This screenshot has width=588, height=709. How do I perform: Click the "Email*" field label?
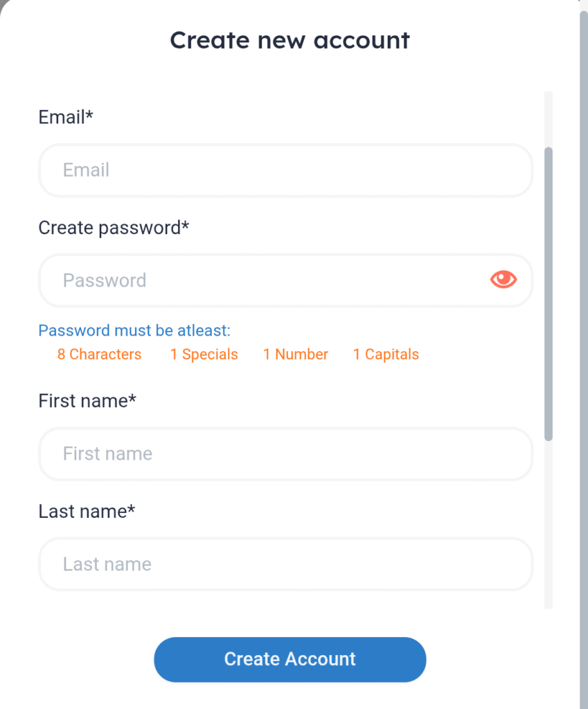pyautogui.click(x=66, y=117)
